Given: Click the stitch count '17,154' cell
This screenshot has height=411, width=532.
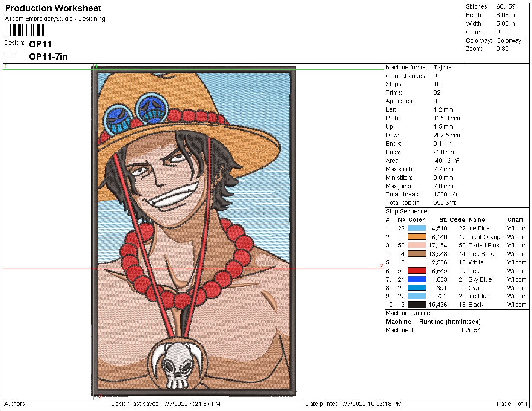Looking at the screenshot, I should click(438, 245).
